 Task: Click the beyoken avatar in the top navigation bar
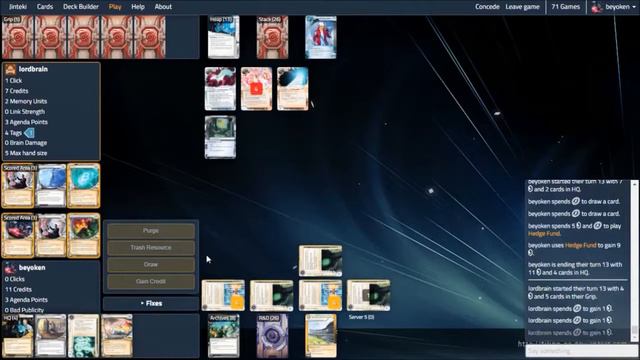click(x=597, y=7)
